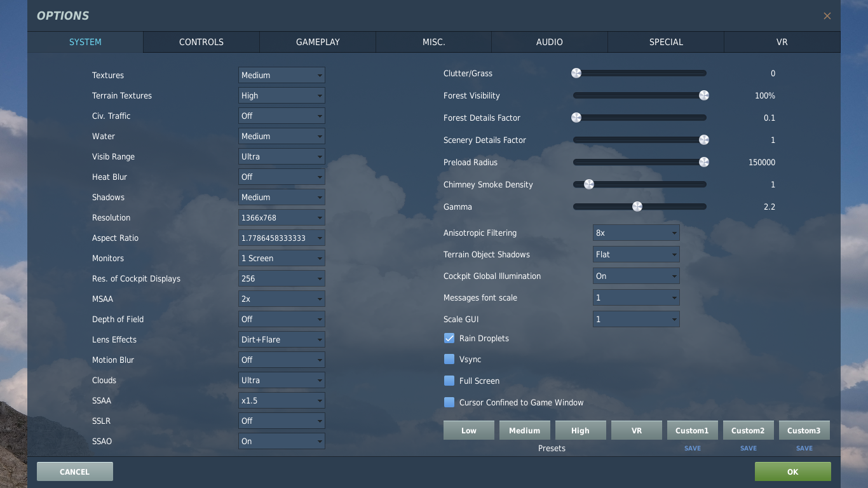Image resolution: width=868 pixels, height=488 pixels.
Task: Open the Textures dropdown
Action: pos(281,75)
